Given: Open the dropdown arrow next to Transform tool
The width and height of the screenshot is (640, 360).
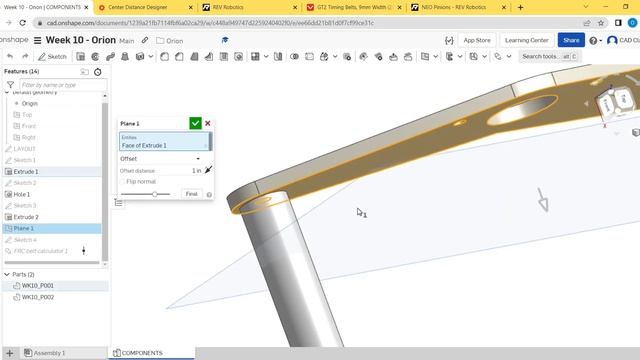Looking at the screenshot, I should pyautogui.click(x=335, y=56).
